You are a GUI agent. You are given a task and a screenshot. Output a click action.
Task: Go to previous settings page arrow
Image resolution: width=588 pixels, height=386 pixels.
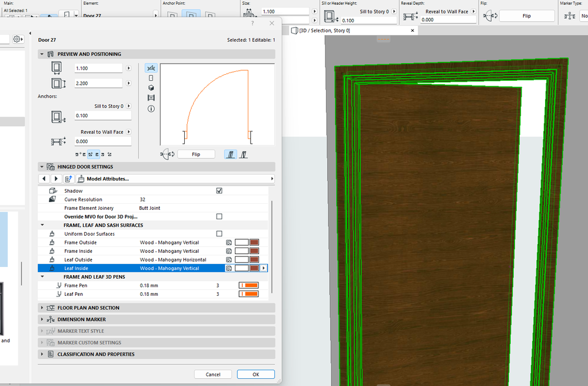pos(44,179)
